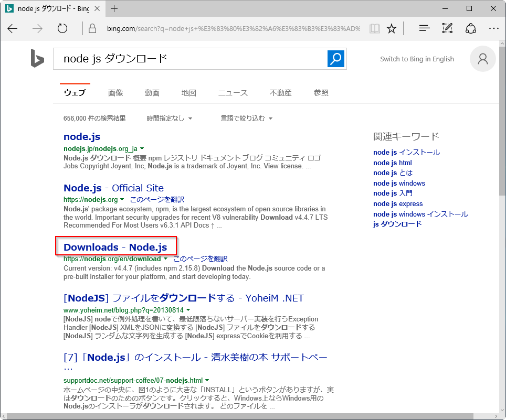Expand arrow beside nodejs.org/en/download URL

(x=165, y=259)
